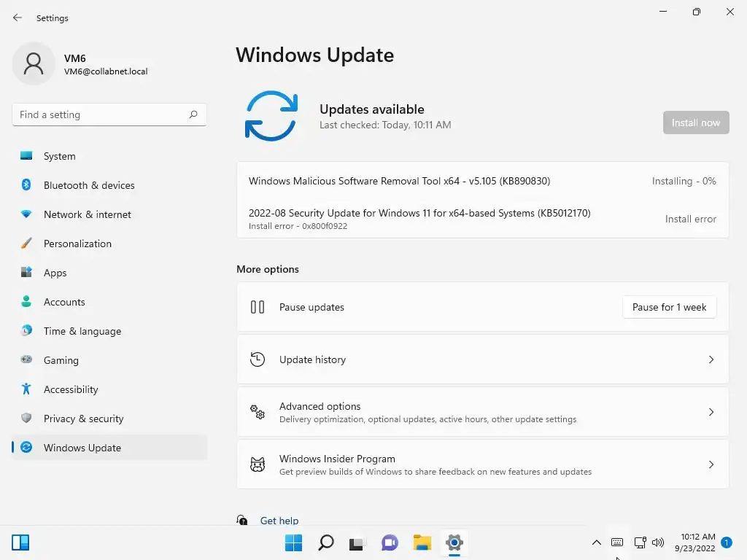Click the large blue update refresh icon
Viewport: 747px width, 560px height.
click(271, 116)
